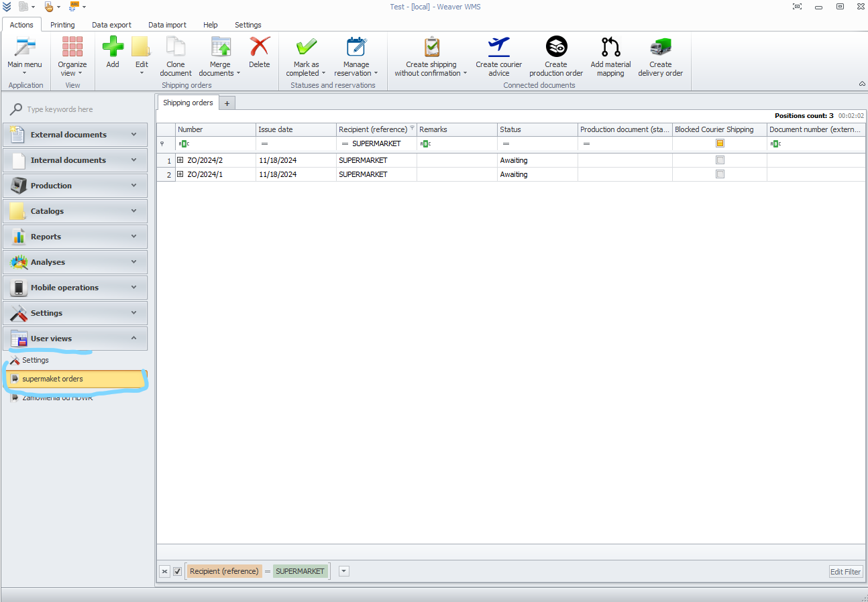Click the Remarks column header

click(457, 129)
